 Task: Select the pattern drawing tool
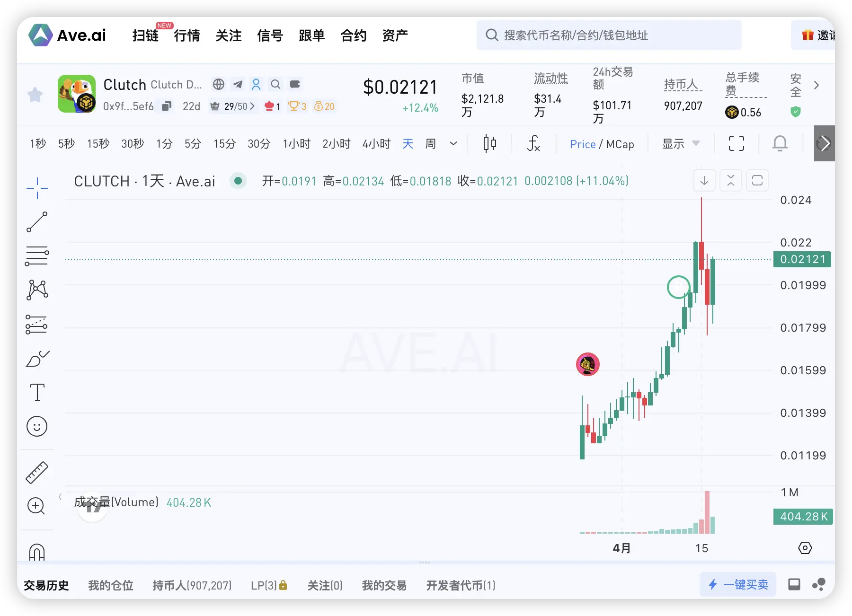[x=37, y=290]
